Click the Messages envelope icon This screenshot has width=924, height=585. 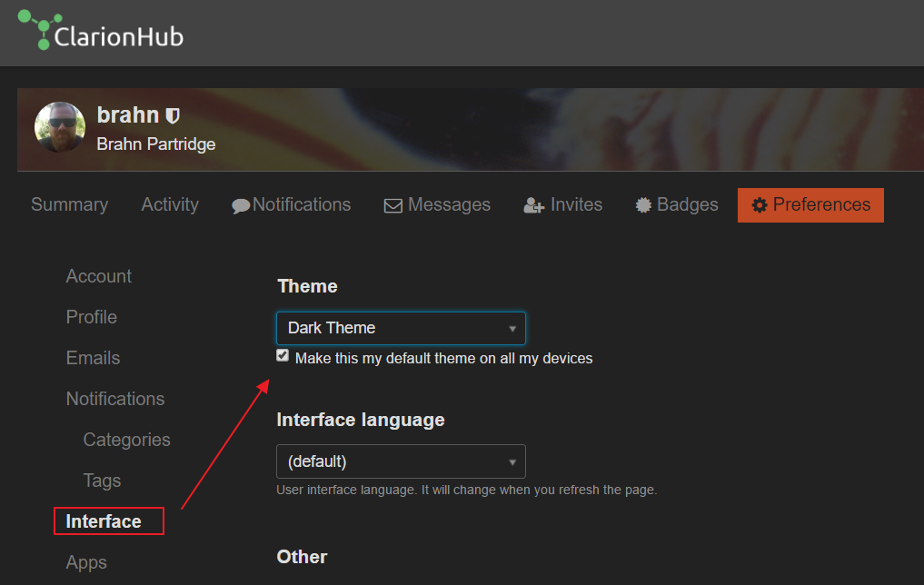point(393,206)
